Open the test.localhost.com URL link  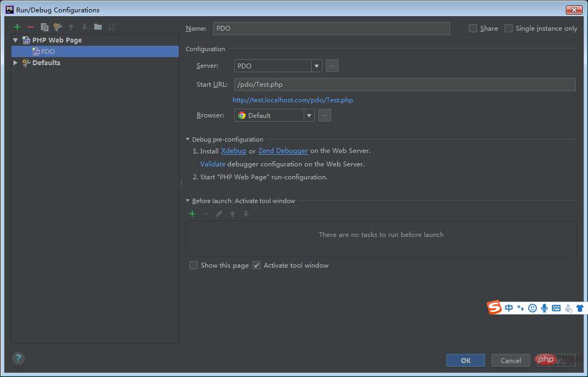(x=293, y=100)
